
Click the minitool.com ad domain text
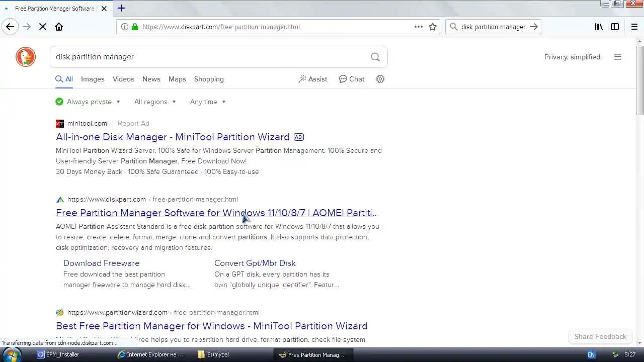[87, 123]
